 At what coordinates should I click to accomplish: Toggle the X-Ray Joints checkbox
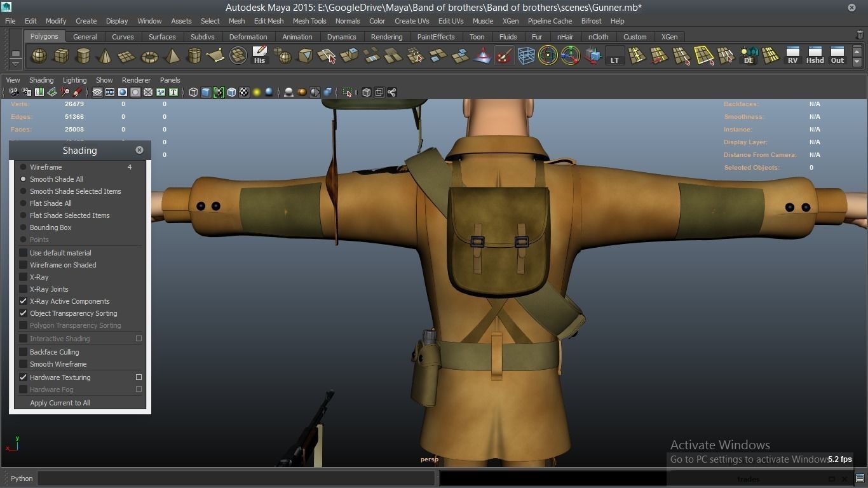24,289
